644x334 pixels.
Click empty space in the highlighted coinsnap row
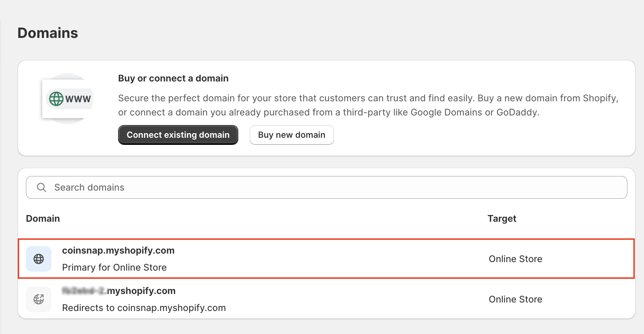point(319,259)
